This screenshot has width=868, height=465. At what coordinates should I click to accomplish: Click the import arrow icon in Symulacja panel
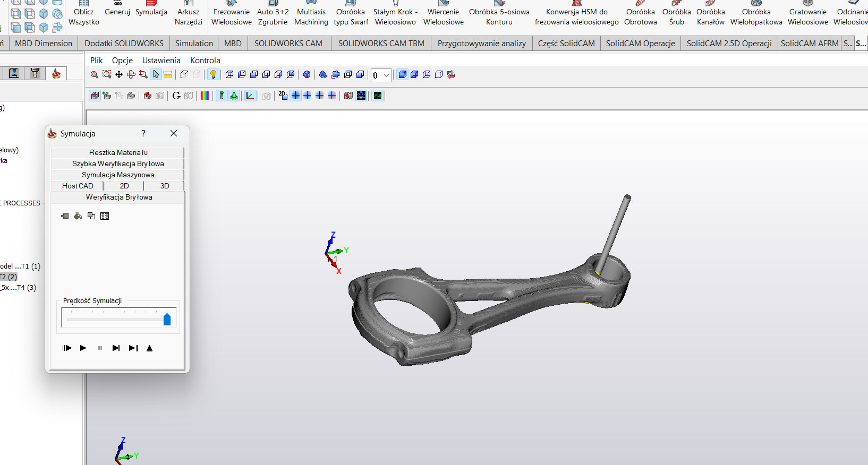coord(65,216)
